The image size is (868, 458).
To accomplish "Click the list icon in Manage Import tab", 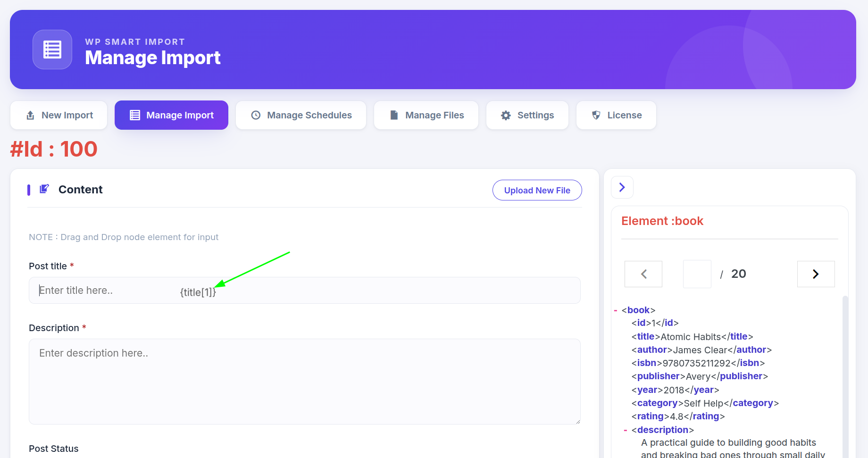I will point(135,115).
